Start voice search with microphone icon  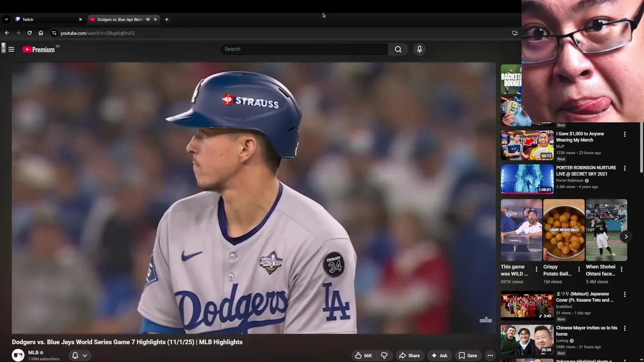pos(419,49)
